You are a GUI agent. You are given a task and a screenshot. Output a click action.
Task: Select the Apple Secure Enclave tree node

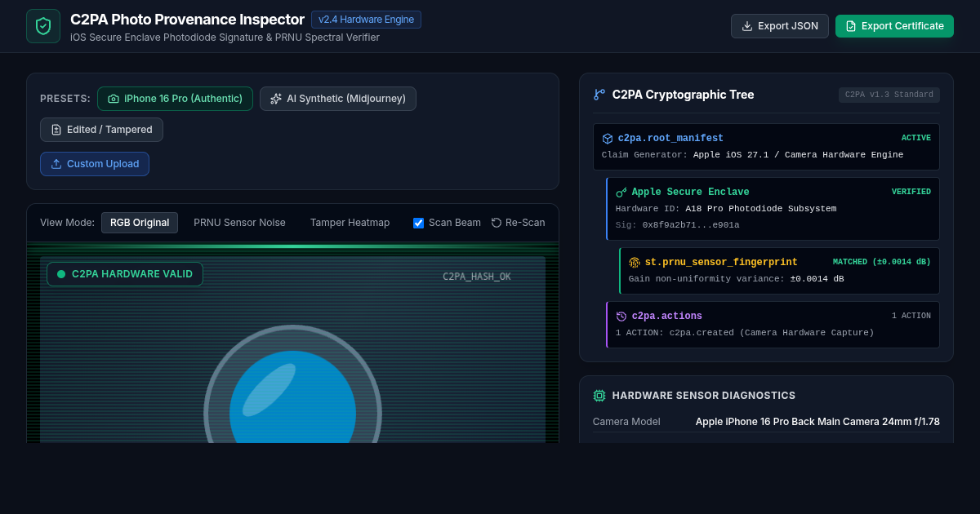tap(773, 209)
